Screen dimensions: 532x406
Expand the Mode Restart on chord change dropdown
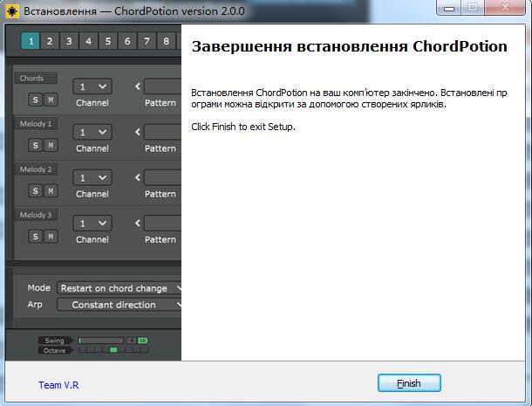[x=119, y=288]
